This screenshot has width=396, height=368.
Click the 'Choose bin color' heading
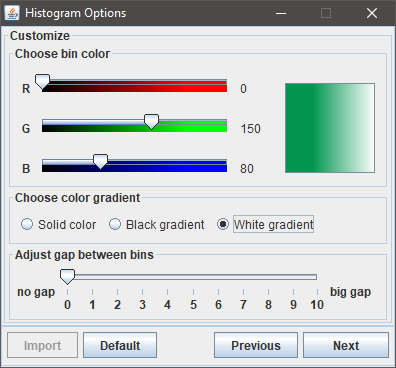tap(62, 54)
